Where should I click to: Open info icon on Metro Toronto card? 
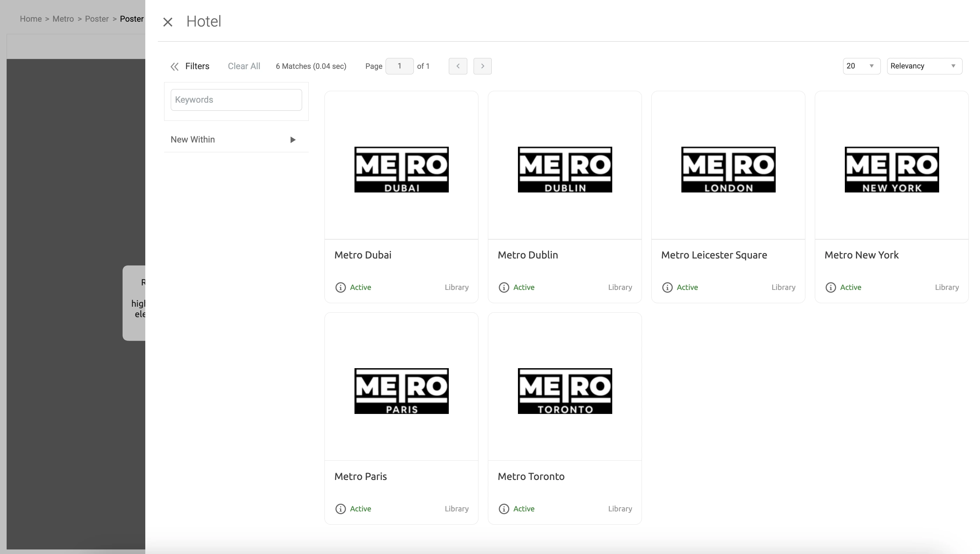click(504, 509)
